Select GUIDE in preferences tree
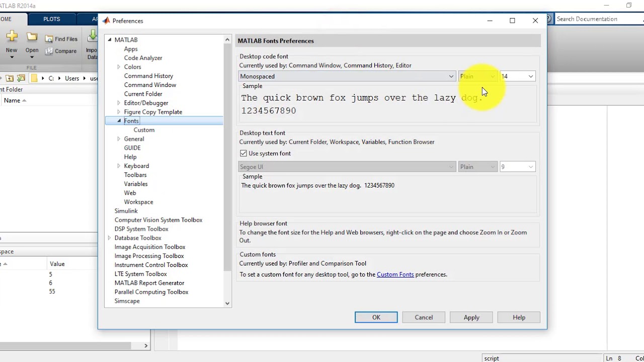 coord(132,148)
